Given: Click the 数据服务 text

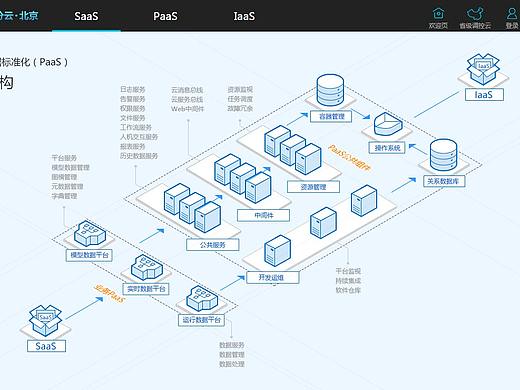Looking at the screenshot, I should 232,345.
